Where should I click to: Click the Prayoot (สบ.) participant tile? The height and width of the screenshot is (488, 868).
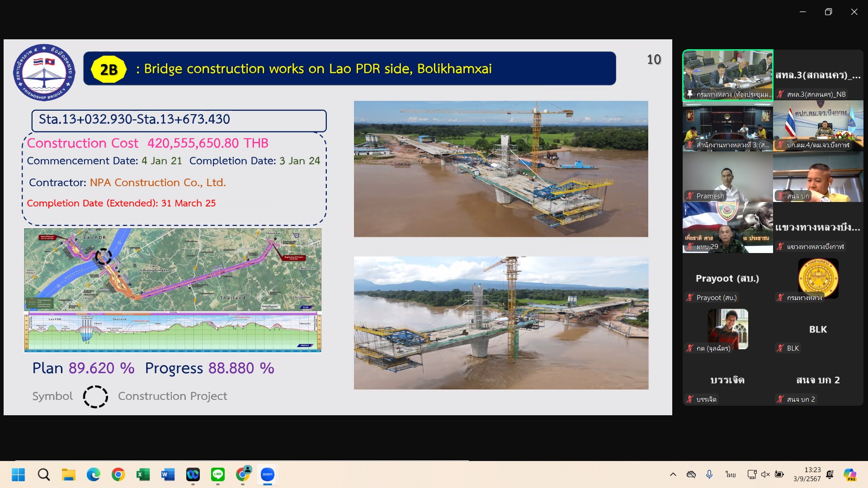coord(727,279)
